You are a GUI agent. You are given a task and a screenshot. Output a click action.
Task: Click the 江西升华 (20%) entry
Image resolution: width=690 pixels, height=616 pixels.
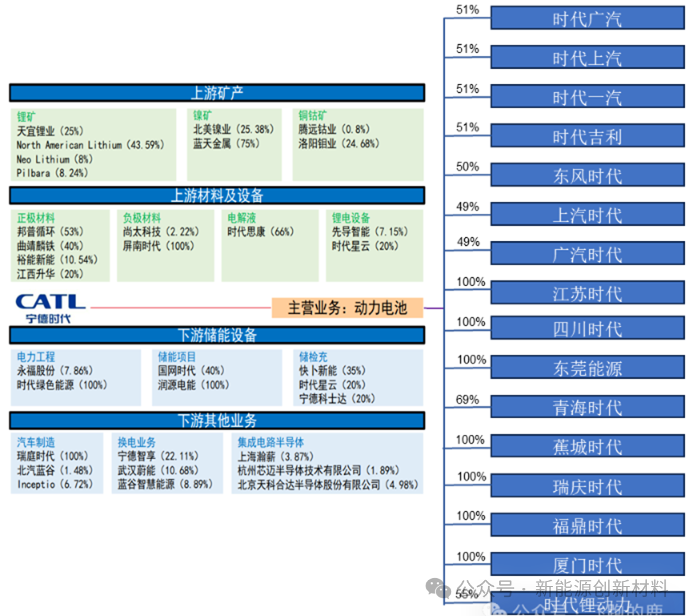pyautogui.click(x=50, y=274)
